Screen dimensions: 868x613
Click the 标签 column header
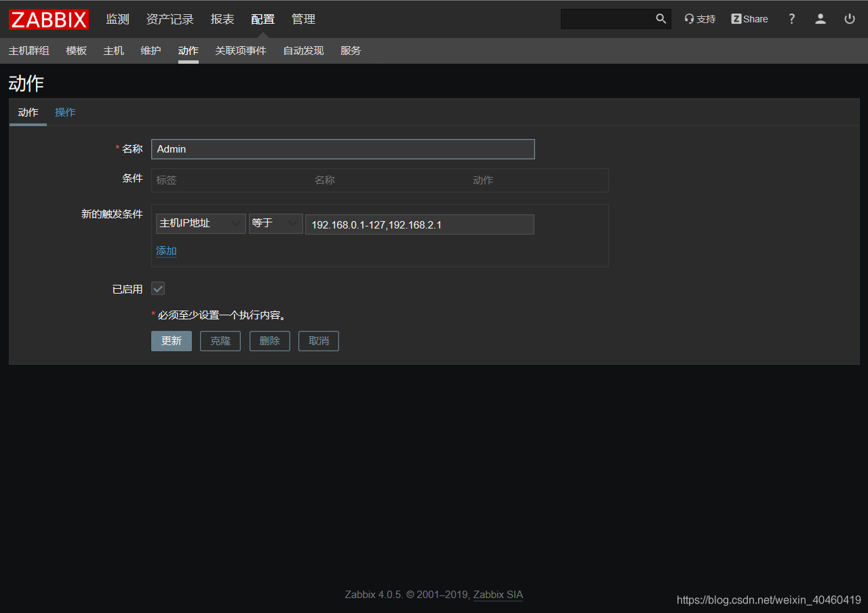[x=166, y=180]
